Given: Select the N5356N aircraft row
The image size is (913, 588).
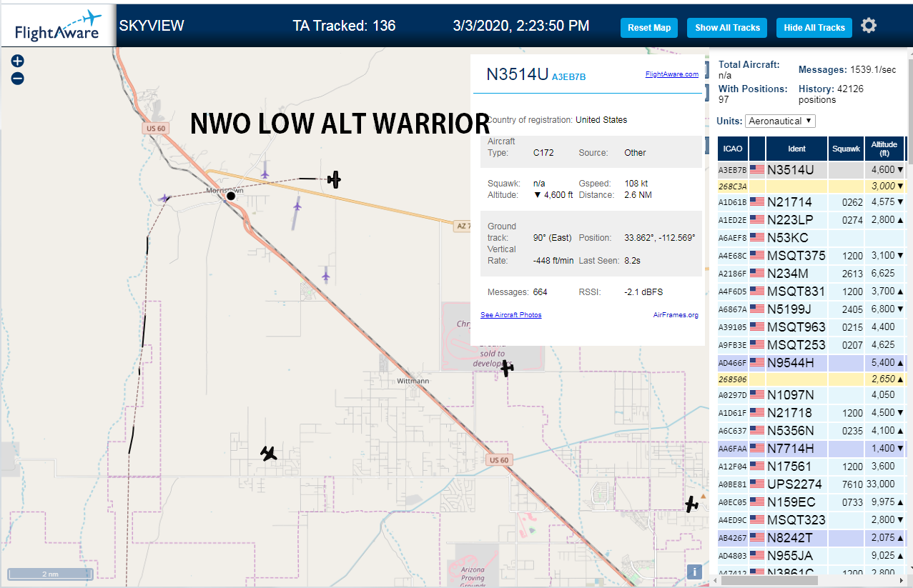Looking at the screenshot, I should 811,431.
